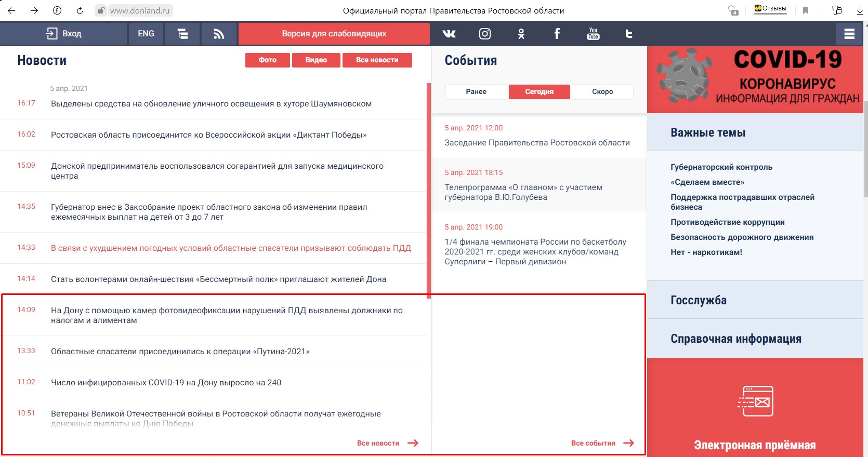The image size is (868, 457).
Task: Click the Вход login button
Action: [64, 34]
